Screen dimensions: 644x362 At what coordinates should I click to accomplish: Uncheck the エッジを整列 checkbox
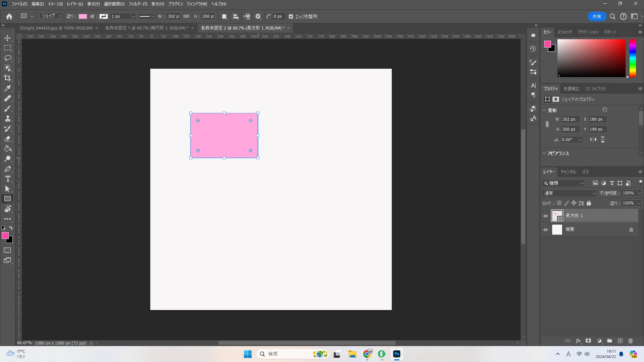pyautogui.click(x=291, y=16)
